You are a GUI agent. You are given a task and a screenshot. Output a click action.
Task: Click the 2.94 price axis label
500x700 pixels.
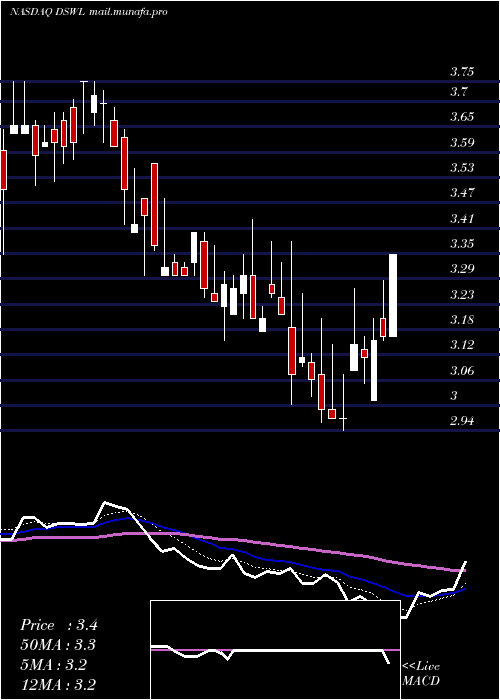coord(462,421)
